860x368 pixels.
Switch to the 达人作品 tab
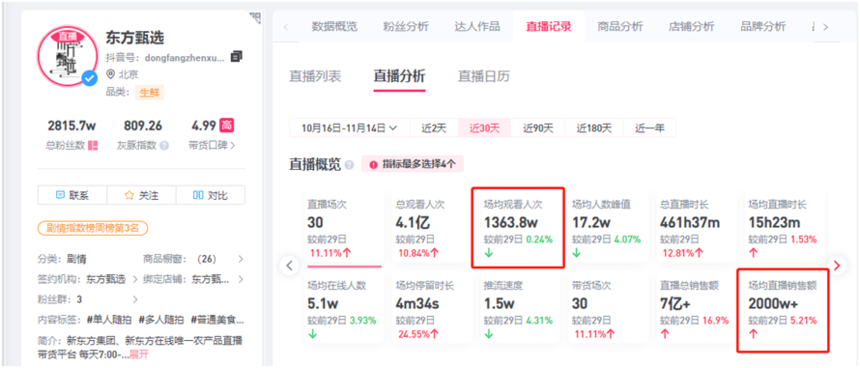click(x=477, y=26)
